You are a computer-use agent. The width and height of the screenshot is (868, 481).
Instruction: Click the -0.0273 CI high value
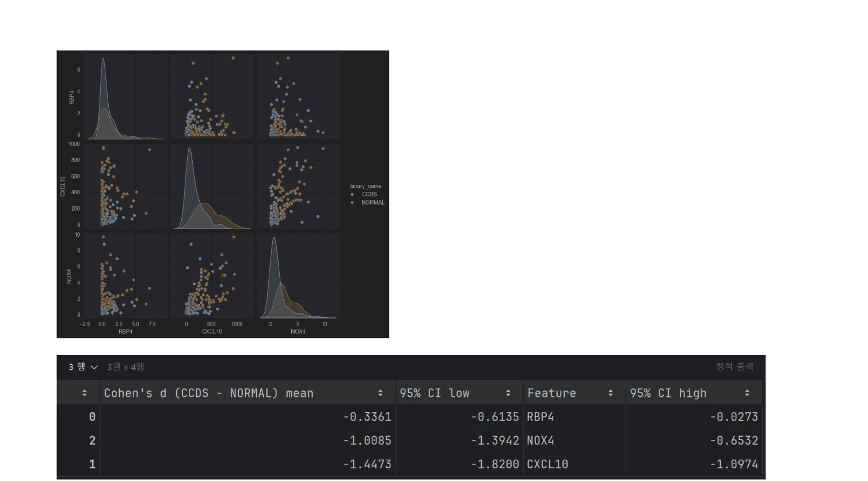(x=734, y=416)
